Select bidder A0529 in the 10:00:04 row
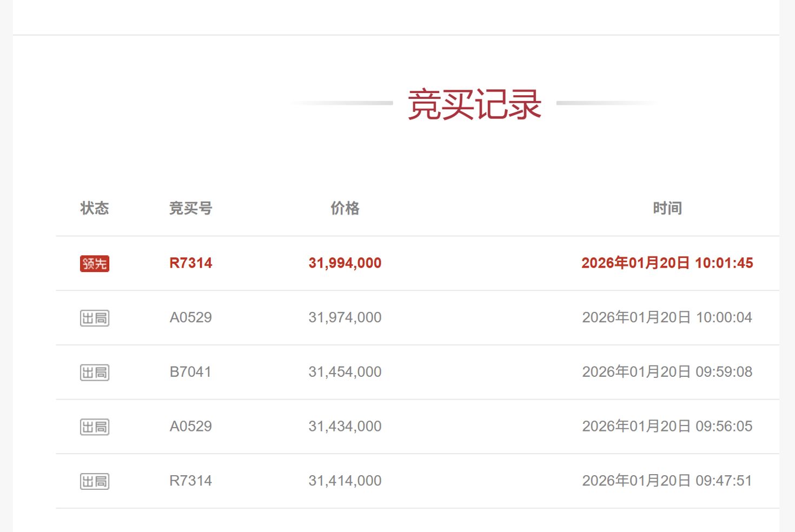795x532 pixels. pos(190,317)
